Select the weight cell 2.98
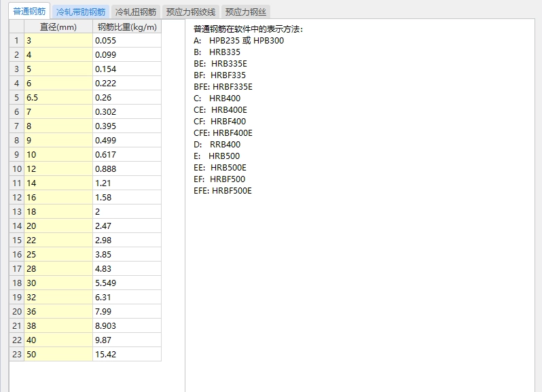Image resolution: width=542 pixels, height=392 pixels. 127,240
